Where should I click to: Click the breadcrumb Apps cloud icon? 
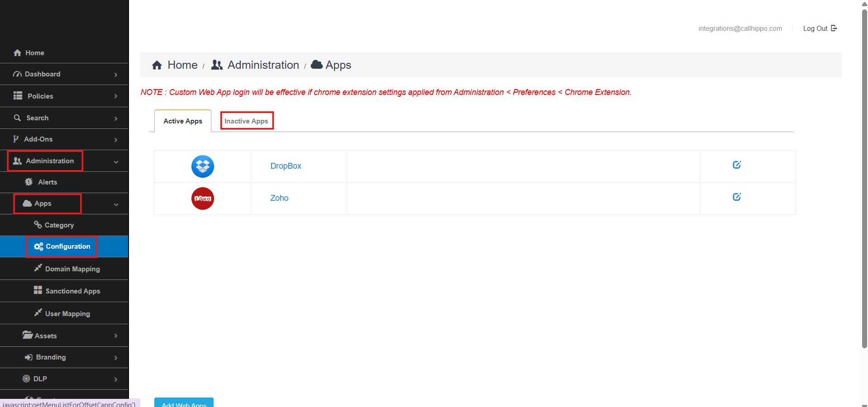point(317,65)
